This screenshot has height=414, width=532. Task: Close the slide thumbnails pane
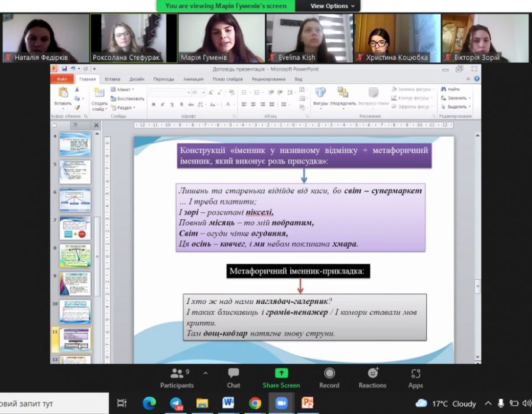tap(96, 125)
